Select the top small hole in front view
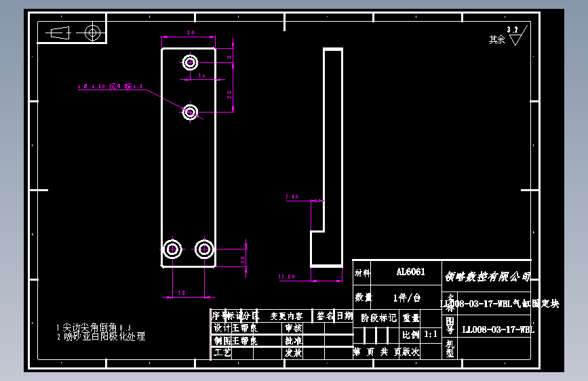588x381 pixels. (x=190, y=62)
